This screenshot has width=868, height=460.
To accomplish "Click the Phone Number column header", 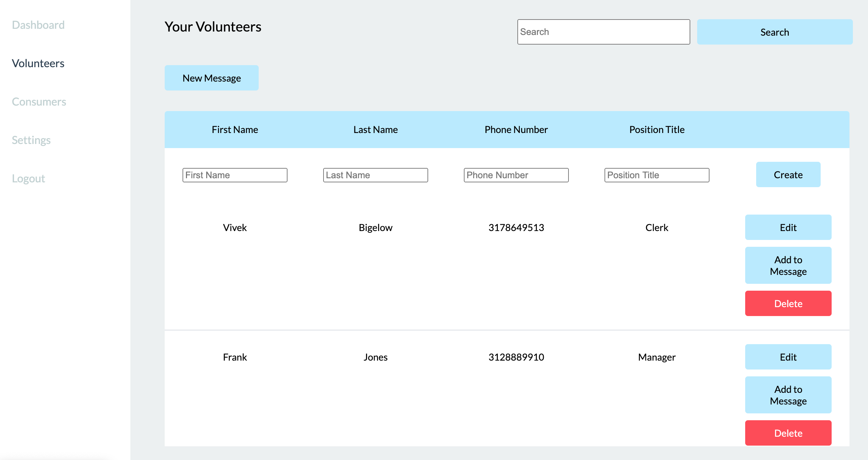I will coord(516,130).
